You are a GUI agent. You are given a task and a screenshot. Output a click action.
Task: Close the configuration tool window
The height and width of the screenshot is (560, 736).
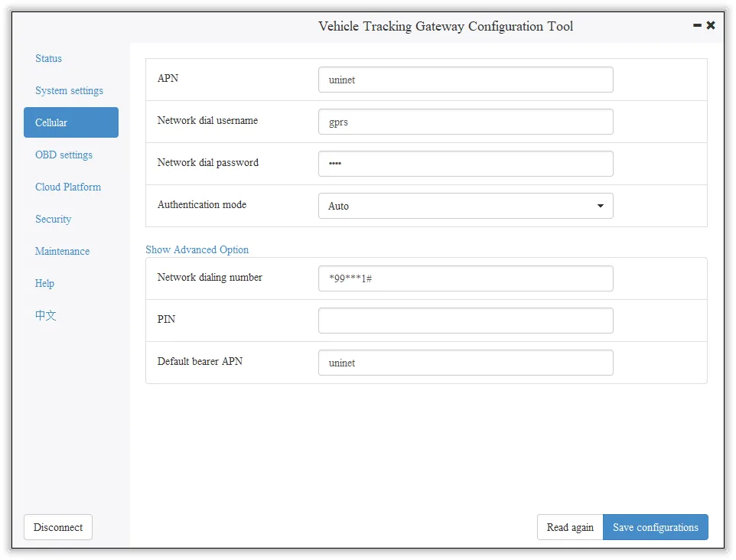tap(711, 25)
